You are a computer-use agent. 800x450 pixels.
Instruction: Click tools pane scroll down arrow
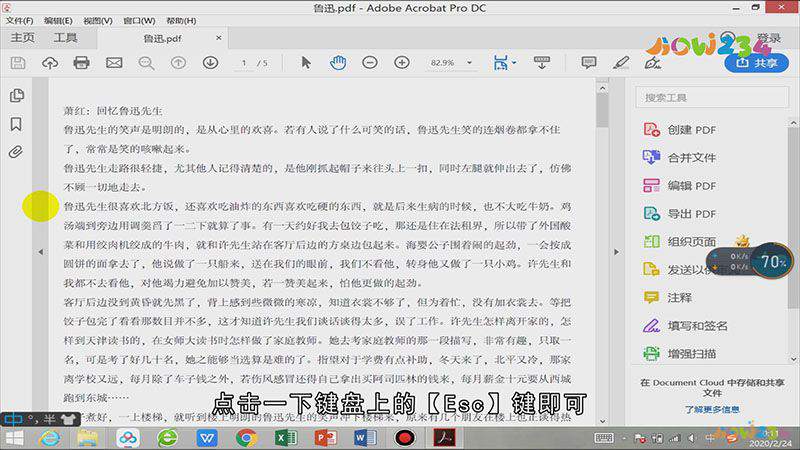pos(793,359)
